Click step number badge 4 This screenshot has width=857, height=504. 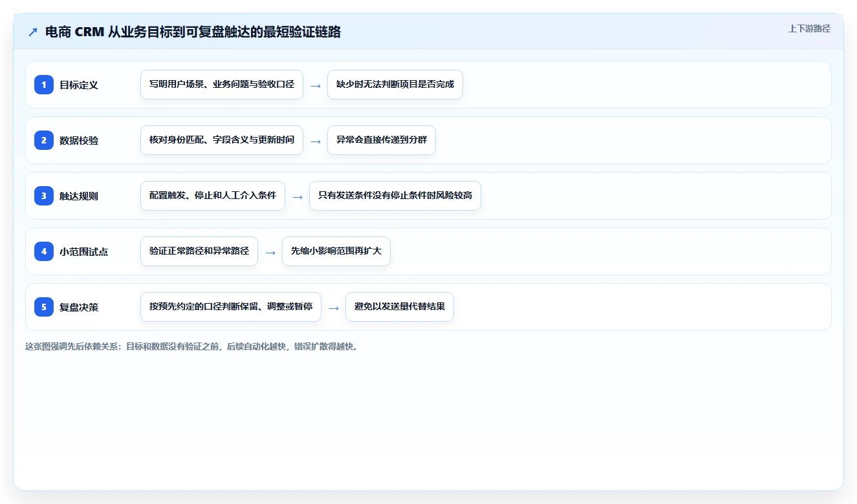pos(44,251)
